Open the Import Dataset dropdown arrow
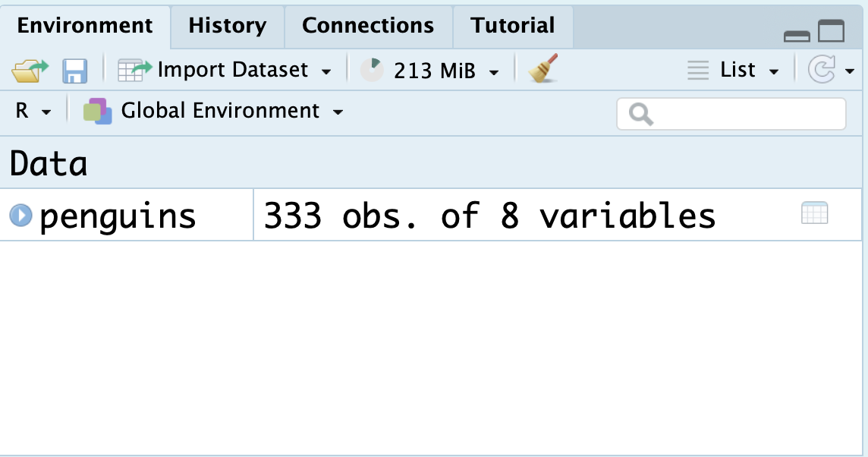 pos(326,71)
